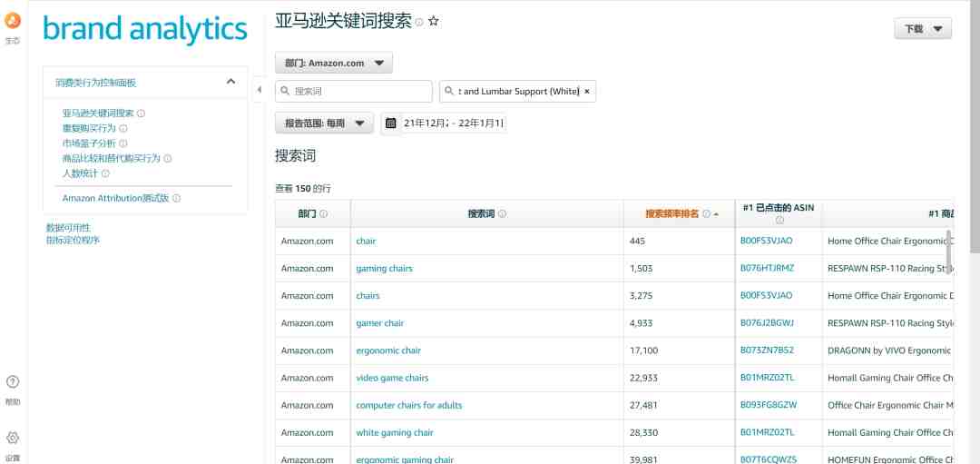Open Amazon Attribution测试版
This screenshot has width=980, height=464.
pos(115,198)
